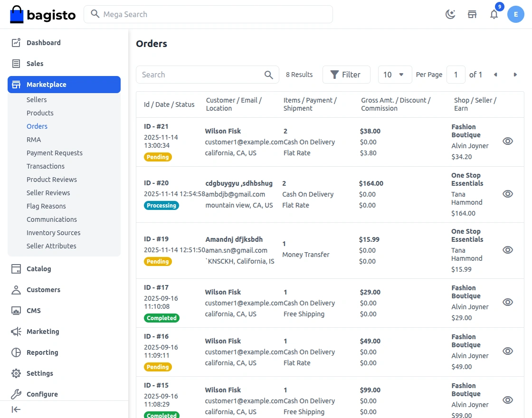Click the user avatar E
Screen dimensions: 532x418
[x=515, y=14]
